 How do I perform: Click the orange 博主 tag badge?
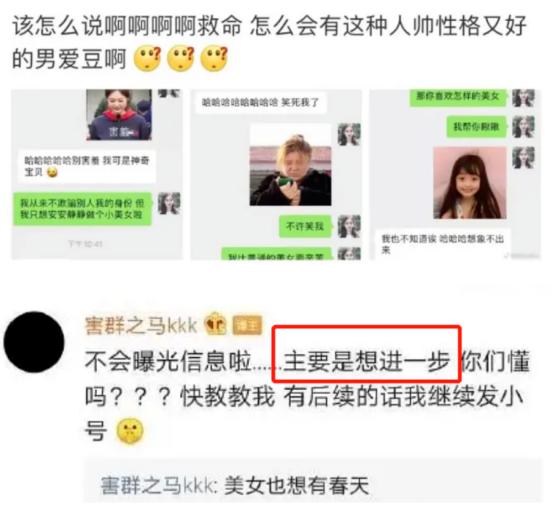tap(247, 325)
